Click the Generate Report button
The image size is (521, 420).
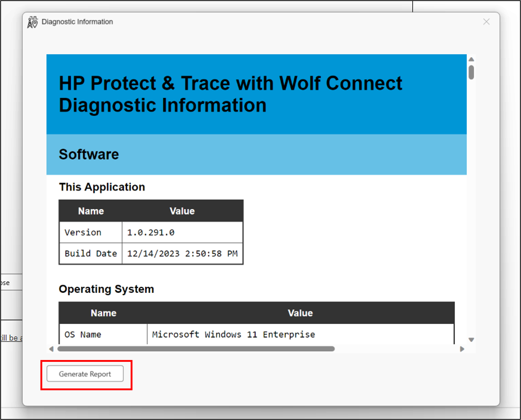(85, 374)
